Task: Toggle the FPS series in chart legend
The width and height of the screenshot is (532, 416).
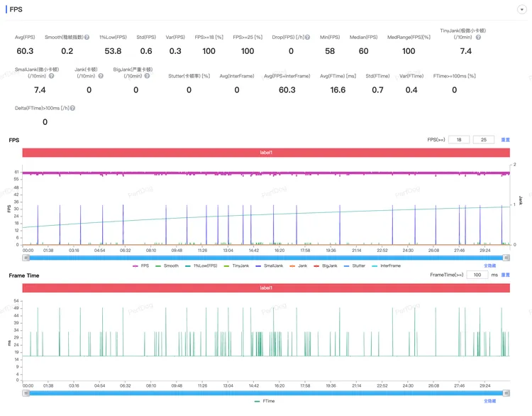Action: click(x=141, y=266)
